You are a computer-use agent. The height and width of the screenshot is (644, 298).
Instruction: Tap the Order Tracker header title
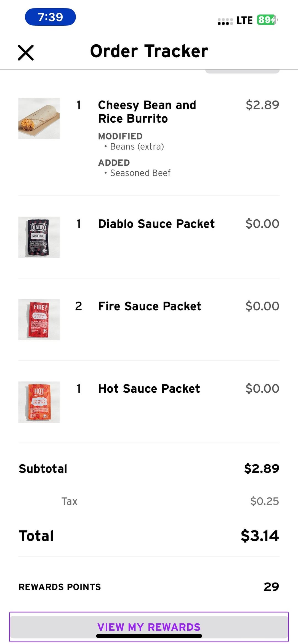[149, 51]
